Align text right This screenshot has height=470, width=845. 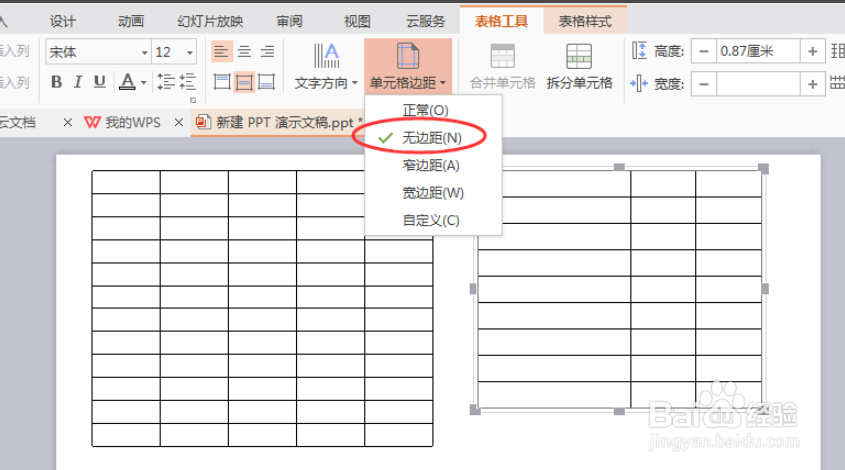point(267,52)
